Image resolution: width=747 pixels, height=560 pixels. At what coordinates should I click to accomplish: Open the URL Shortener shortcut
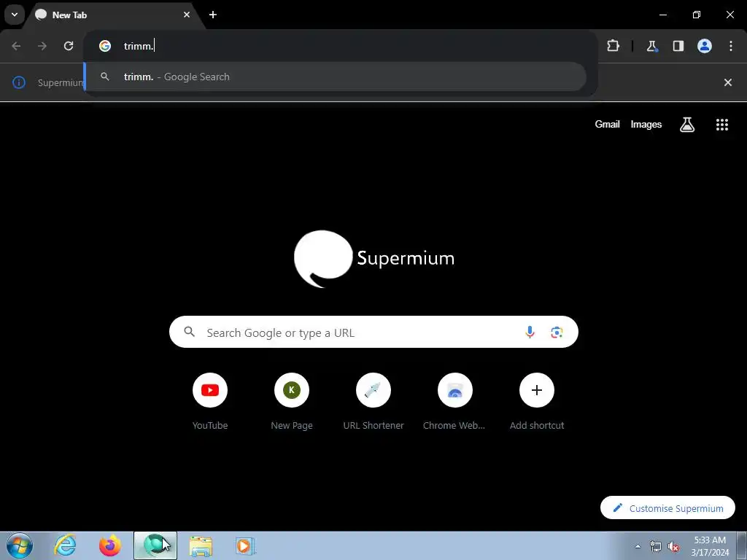(x=373, y=402)
